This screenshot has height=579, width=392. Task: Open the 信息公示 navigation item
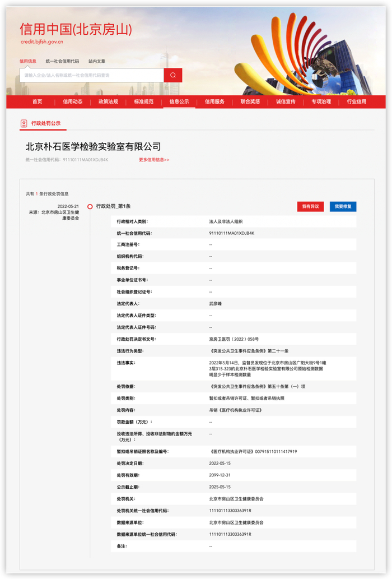(179, 101)
